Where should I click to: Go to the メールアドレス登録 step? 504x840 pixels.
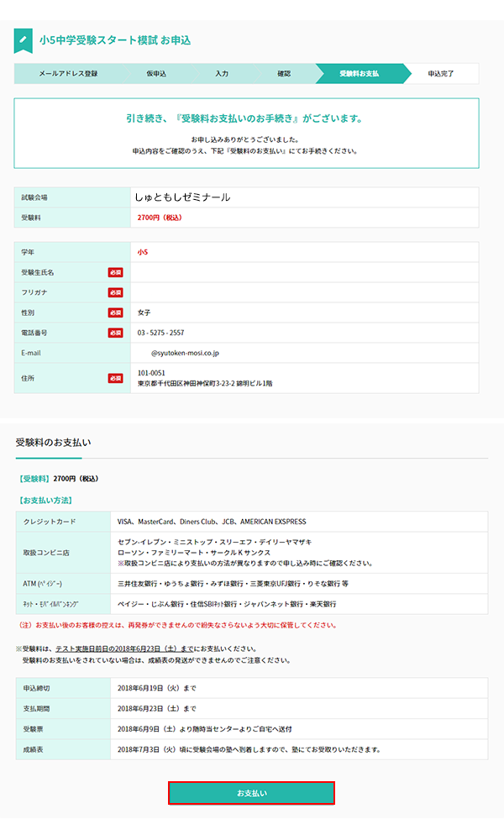[x=67, y=74]
